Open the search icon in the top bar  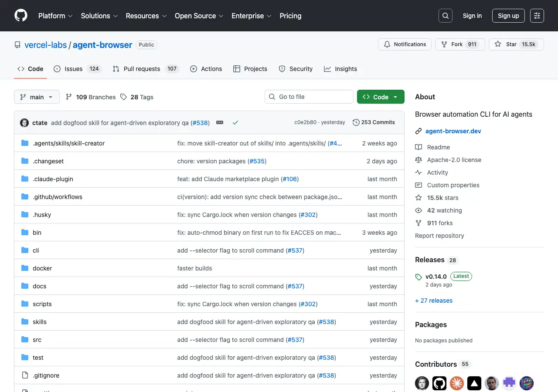(445, 16)
